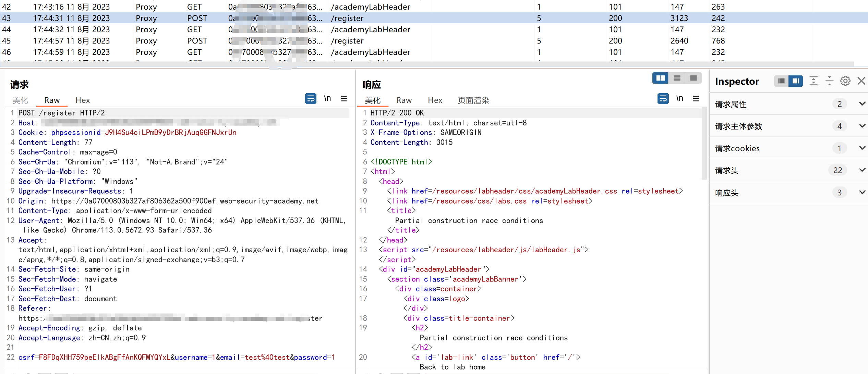
Task: Open response panel hamburger menu
Action: [x=696, y=99]
